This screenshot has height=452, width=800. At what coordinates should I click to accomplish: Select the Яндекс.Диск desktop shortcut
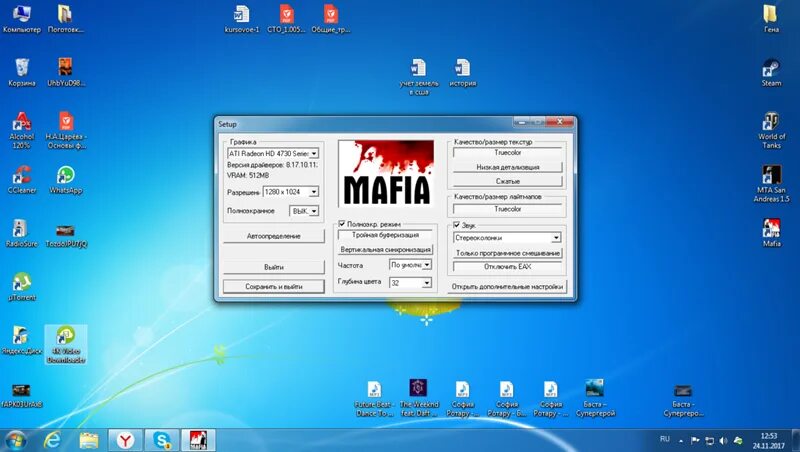coord(21,340)
